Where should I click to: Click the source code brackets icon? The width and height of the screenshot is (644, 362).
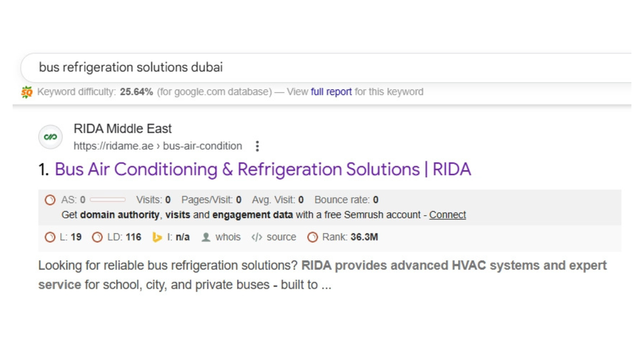click(257, 237)
